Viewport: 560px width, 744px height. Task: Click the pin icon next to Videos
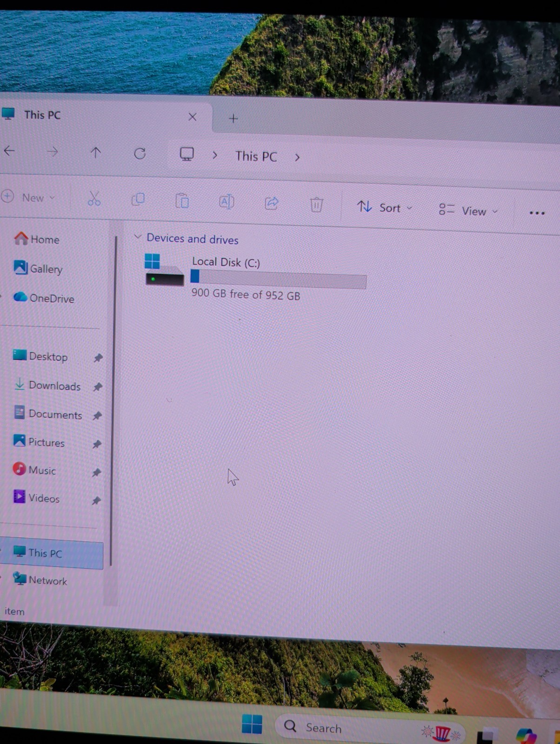click(x=96, y=500)
